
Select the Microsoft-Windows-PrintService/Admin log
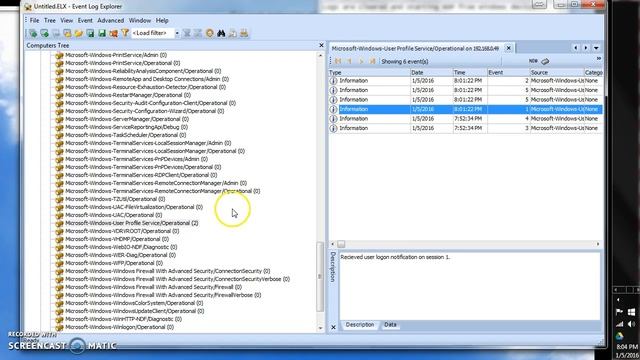pos(116,55)
